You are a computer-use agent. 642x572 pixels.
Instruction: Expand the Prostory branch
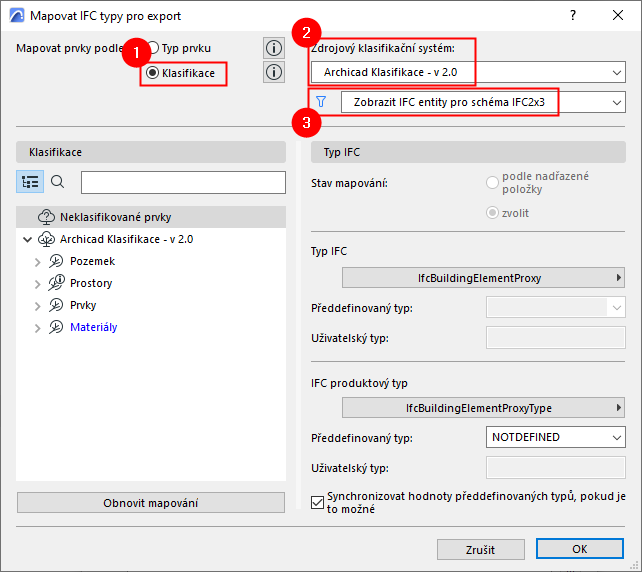38,284
